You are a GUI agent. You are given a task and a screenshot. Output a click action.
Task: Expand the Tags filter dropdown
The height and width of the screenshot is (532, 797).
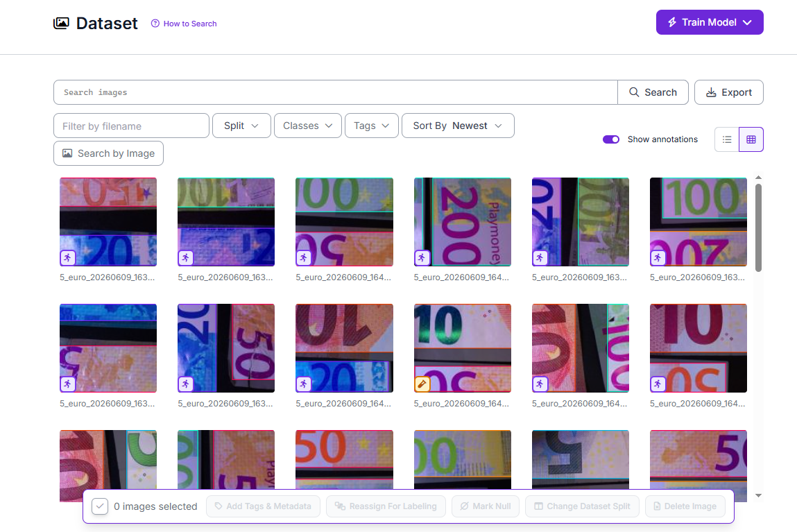[372, 126]
